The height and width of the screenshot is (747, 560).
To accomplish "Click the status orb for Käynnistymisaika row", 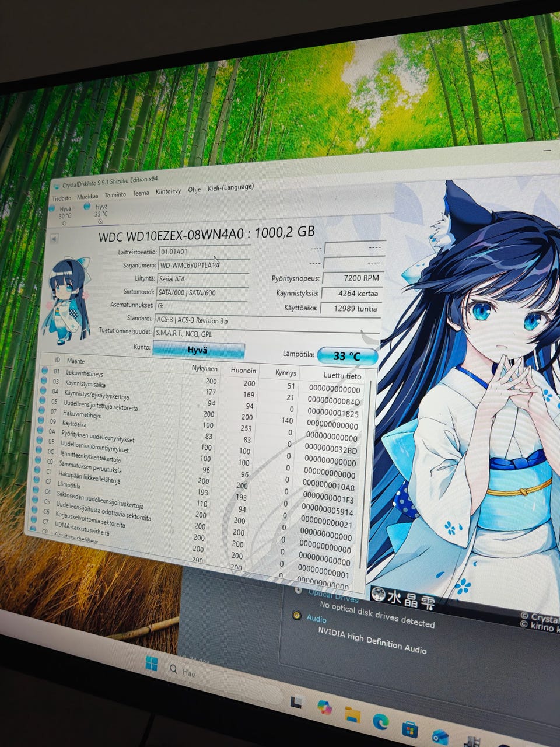I will click(x=44, y=381).
